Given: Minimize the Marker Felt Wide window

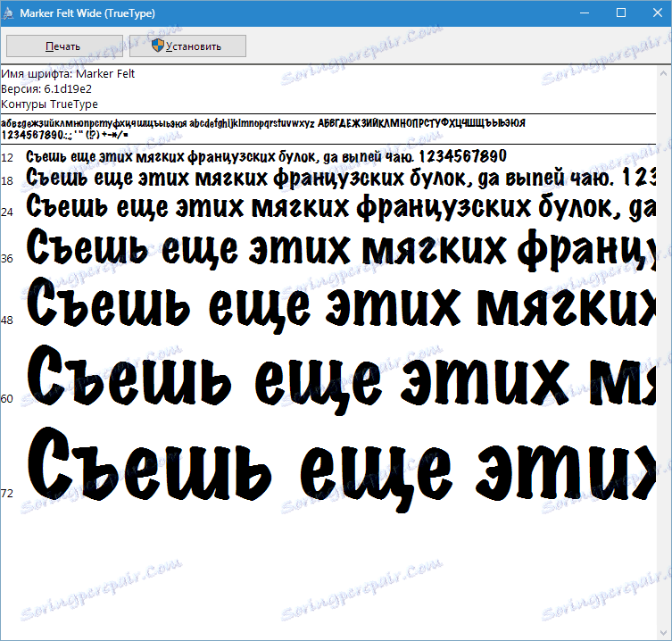Looking at the screenshot, I should pyautogui.click(x=585, y=12).
